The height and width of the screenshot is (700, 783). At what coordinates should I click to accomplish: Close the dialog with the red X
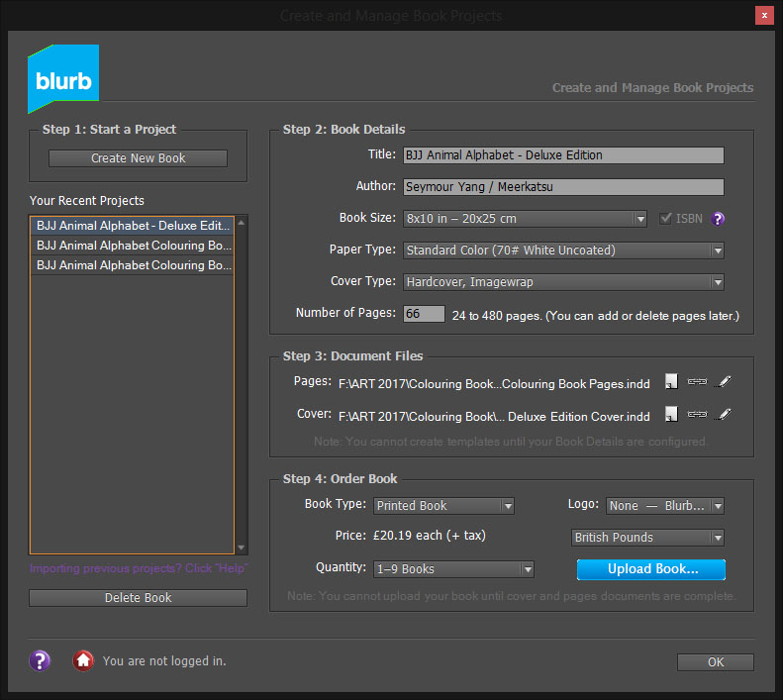coord(764,16)
